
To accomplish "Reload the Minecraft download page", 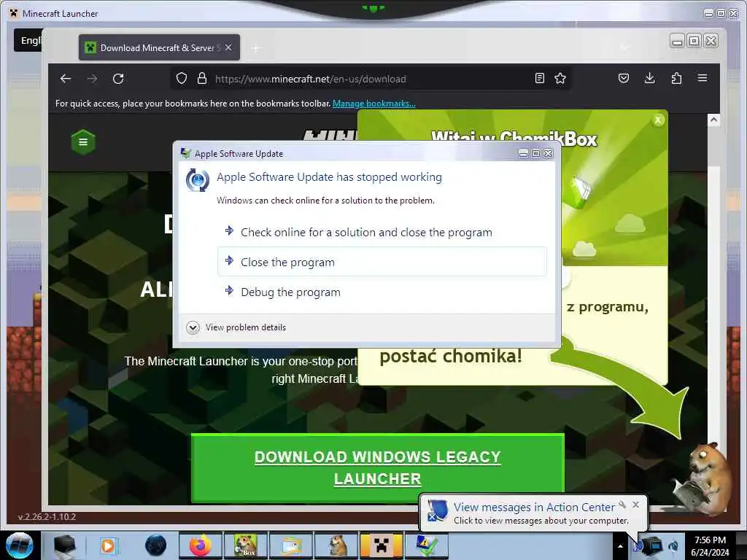I will 118,79.
